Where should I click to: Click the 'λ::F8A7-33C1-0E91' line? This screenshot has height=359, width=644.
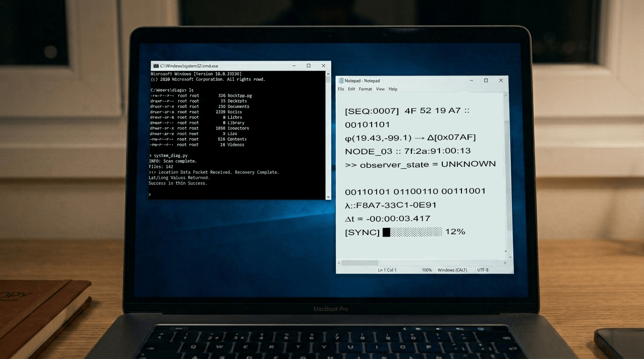(x=391, y=205)
